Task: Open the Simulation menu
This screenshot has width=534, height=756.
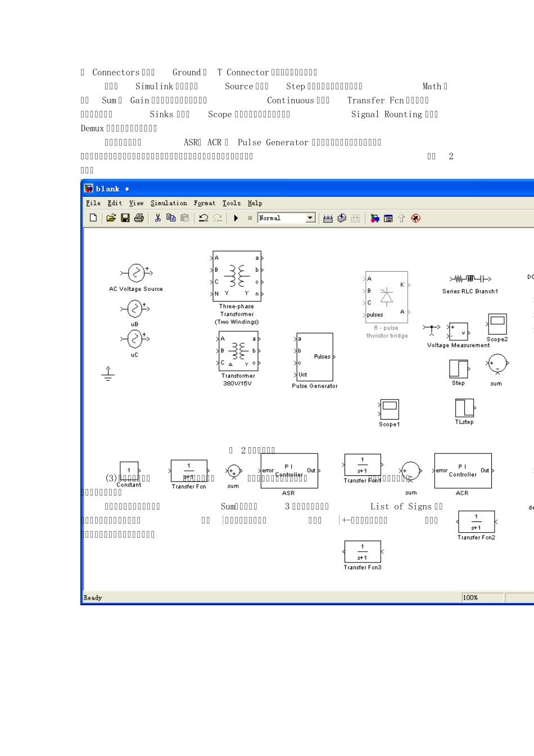Action: click(x=169, y=203)
